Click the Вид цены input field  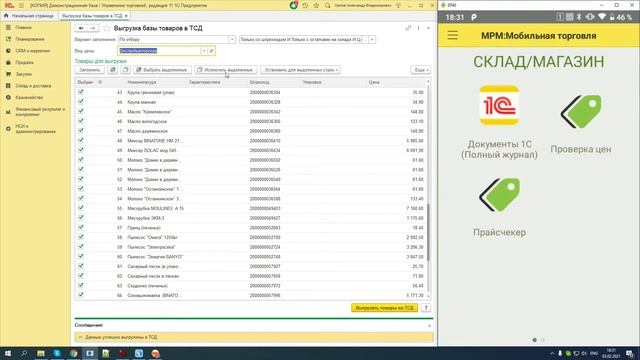[x=159, y=51]
